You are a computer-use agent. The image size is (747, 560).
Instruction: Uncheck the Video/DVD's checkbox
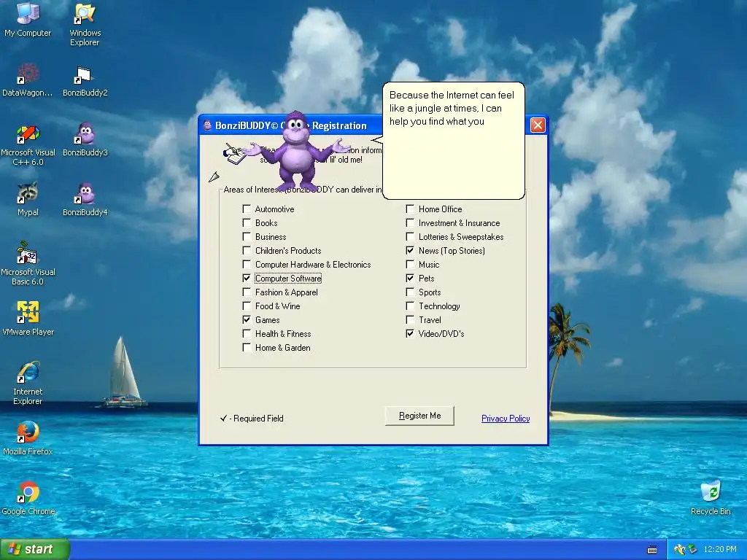(410, 332)
